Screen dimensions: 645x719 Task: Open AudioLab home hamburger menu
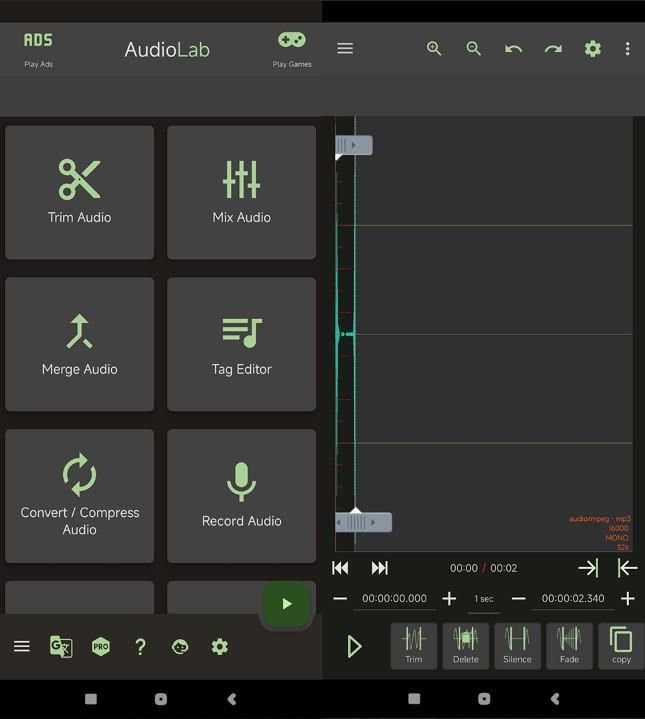22,647
